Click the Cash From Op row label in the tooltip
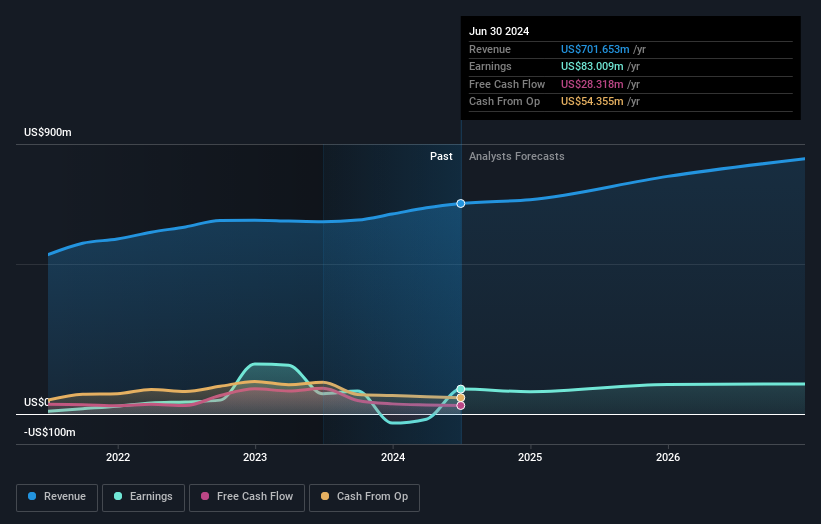This screenshot has width=821, height=524. click(504, 102)
